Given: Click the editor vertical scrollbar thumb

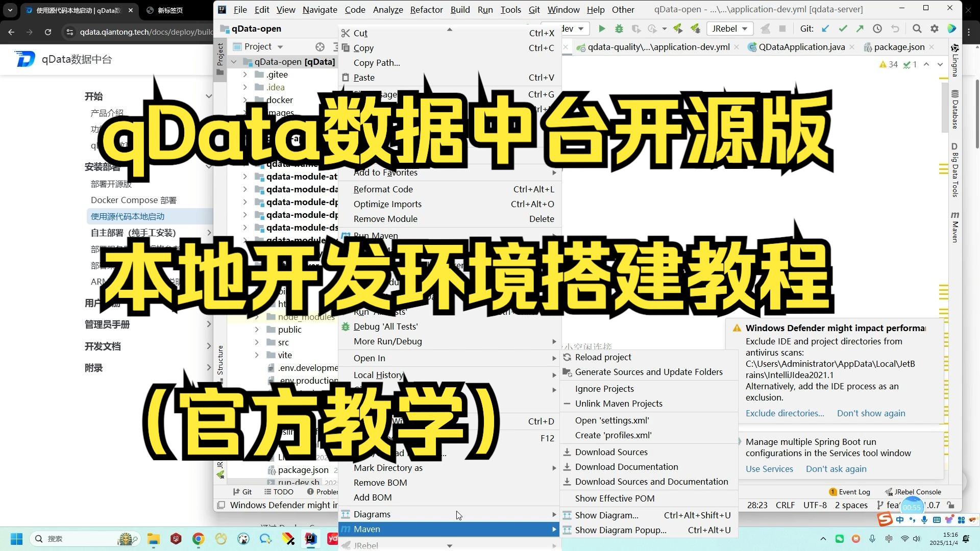Looking at the screenshot, I should (x=945, y=107).
